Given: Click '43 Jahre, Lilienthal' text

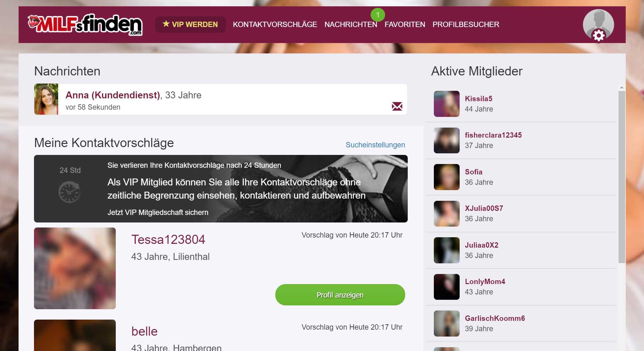Looking at the screenshot, I should pos(171,257).
